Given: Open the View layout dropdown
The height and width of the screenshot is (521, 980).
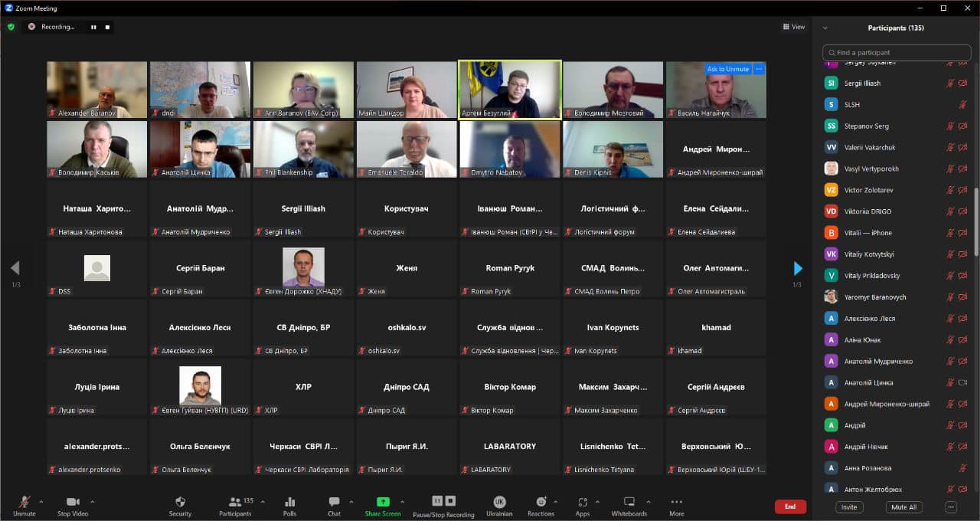Looking at the screenshot, I should (793, 27).
